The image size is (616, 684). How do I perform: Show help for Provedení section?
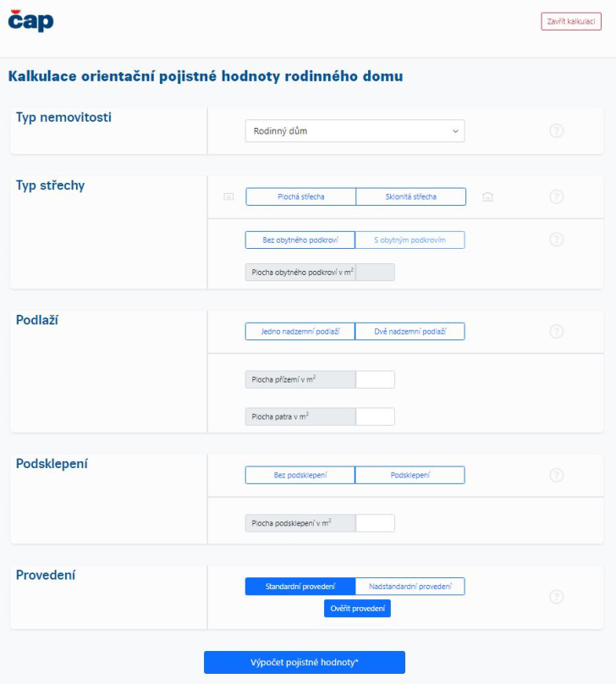[x=557, y=597]
